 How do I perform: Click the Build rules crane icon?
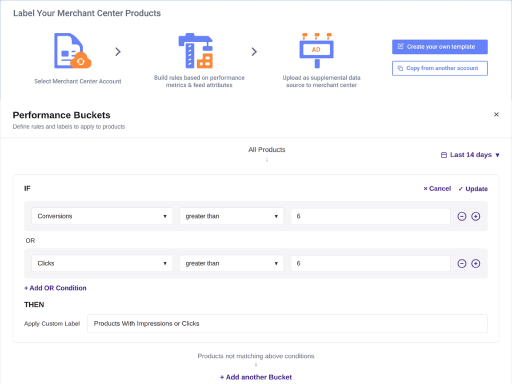(x=196, y=51)
